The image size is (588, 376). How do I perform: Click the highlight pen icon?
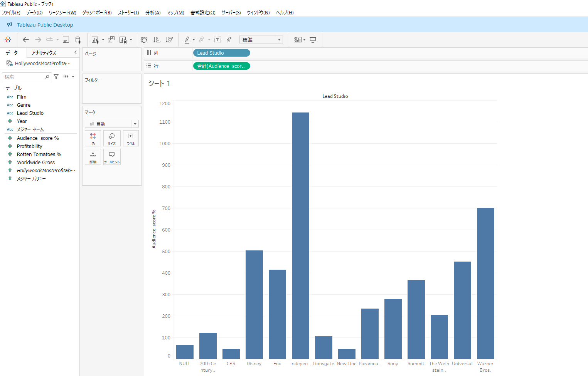(187, 40)
